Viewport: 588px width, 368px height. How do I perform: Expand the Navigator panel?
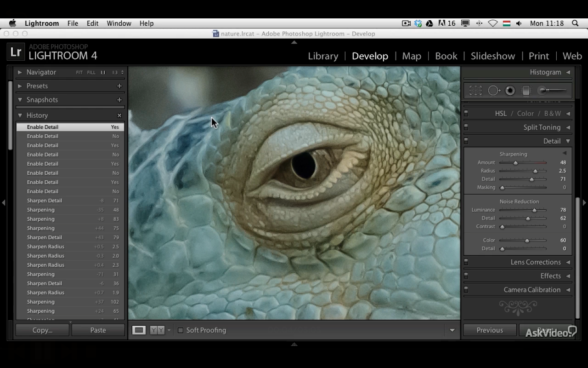point(20,72)
